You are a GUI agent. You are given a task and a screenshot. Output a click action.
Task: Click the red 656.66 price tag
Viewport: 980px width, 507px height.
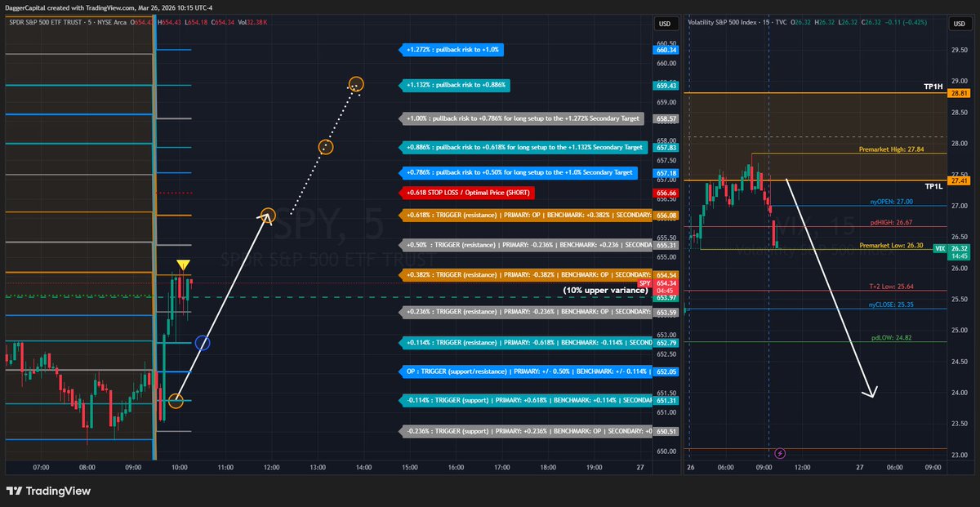point(666,193)
